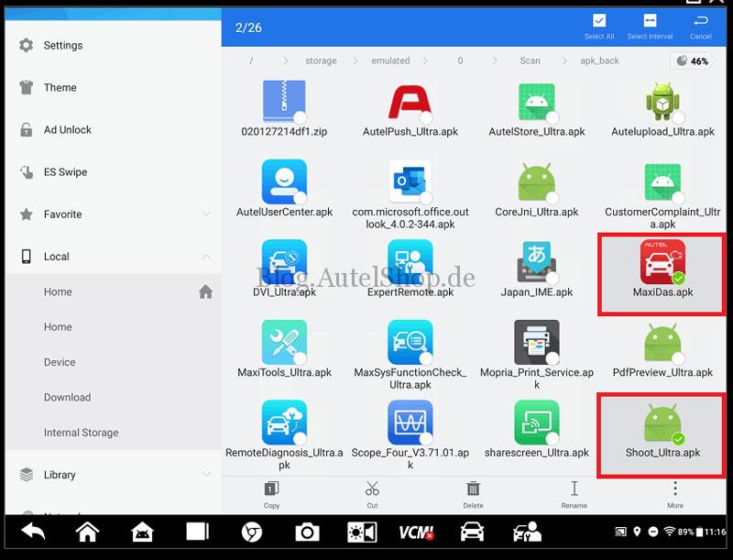Collapse the Local section chevron
733x560 pixels.
click(206, 257)
